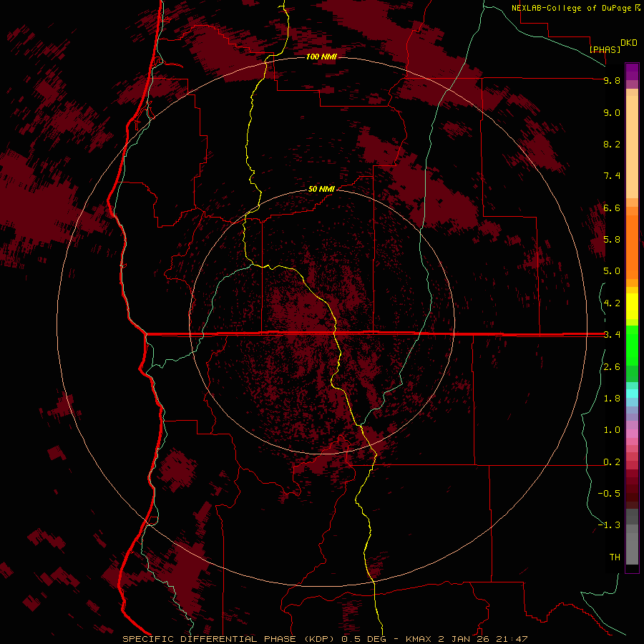Pick the dark maroon band near -0.5

[x=632, y=497]
